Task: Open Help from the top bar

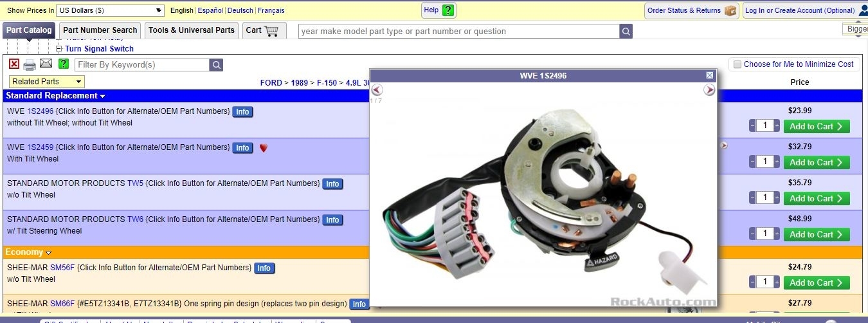Action: pyautogui.click(x=439, y=10)
